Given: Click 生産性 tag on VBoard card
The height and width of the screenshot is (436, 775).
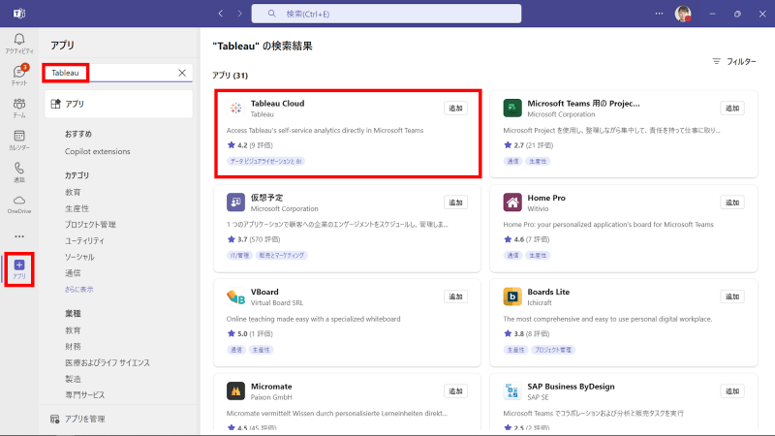Looking at the screenshot, I should (261, 350).
